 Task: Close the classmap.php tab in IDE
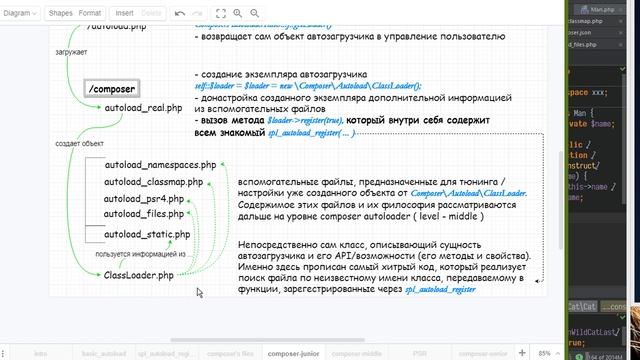(621, 21)
